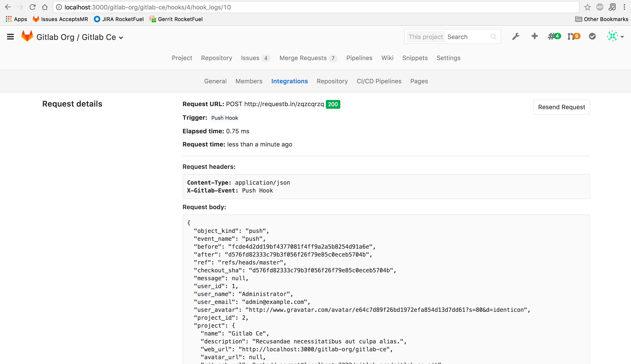
Task: Click the plus new project icon
Action: click(534, 36)
